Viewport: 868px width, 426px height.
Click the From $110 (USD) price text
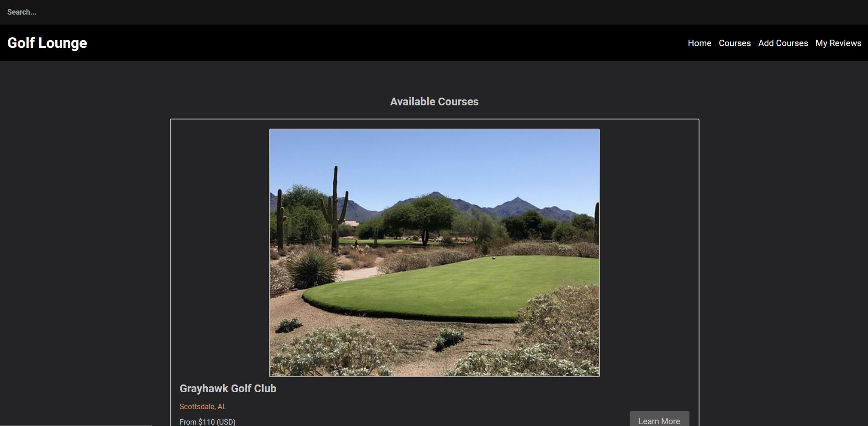click(207, 422)
